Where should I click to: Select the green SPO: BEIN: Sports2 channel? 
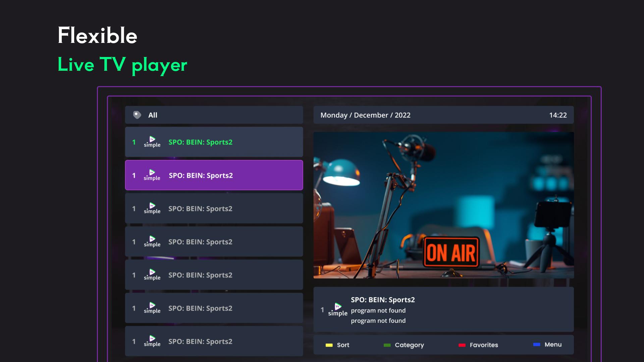(x=214, y=142)
